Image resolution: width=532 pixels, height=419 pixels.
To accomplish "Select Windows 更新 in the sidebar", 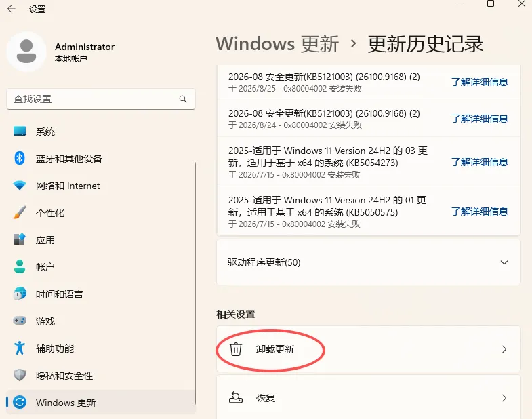I will point(101,402).
